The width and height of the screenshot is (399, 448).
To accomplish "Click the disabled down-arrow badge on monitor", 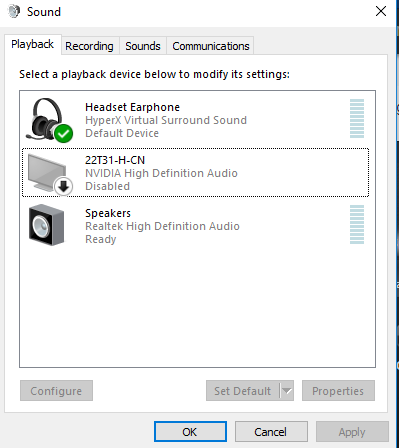I will point(63,186).
